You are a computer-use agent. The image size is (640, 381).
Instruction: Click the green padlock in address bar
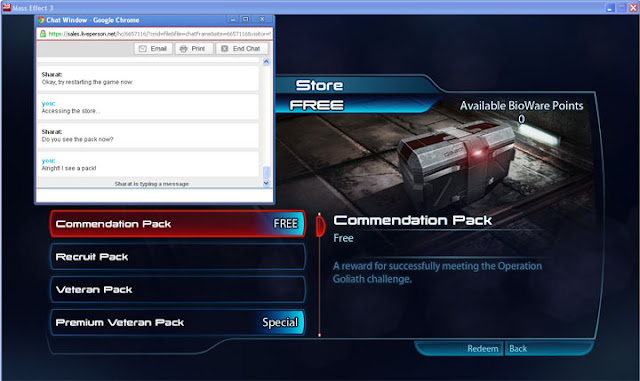(x=43, y=34)
